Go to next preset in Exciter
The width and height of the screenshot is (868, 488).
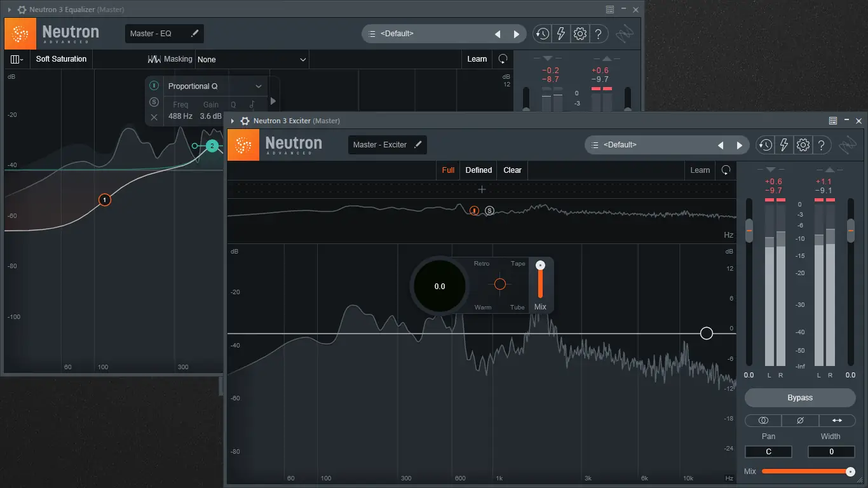[739, 146]
